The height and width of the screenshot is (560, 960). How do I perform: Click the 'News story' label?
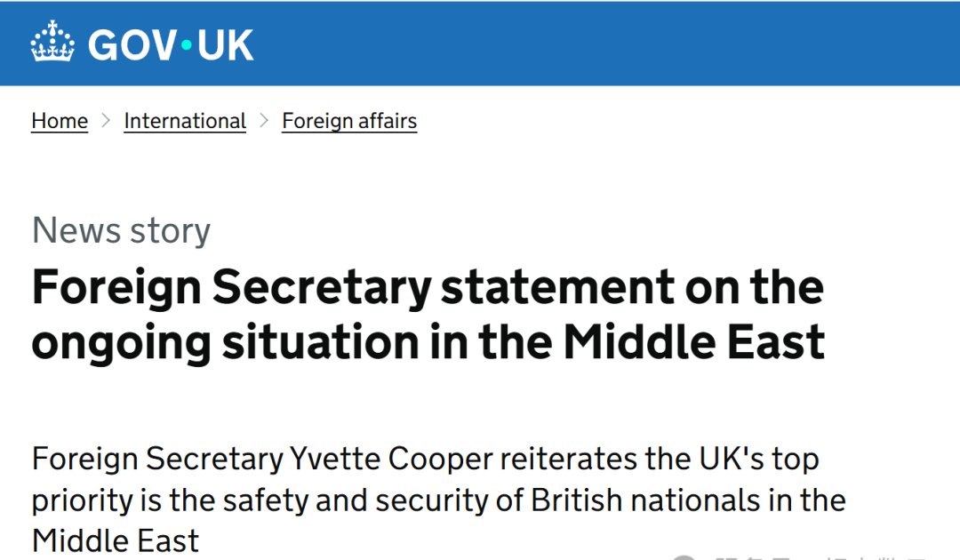(x=121, y=231)
